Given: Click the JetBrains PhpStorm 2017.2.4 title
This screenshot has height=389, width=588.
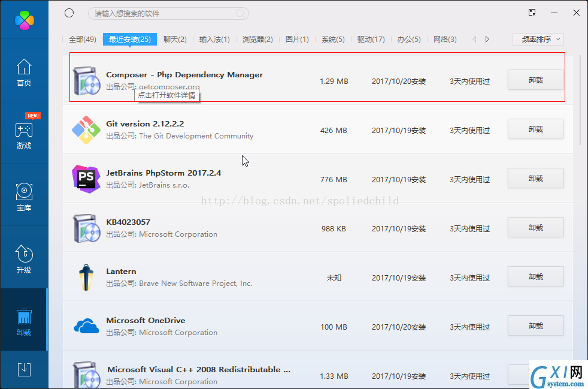Looking at the screenshot, I should (163, 173).
